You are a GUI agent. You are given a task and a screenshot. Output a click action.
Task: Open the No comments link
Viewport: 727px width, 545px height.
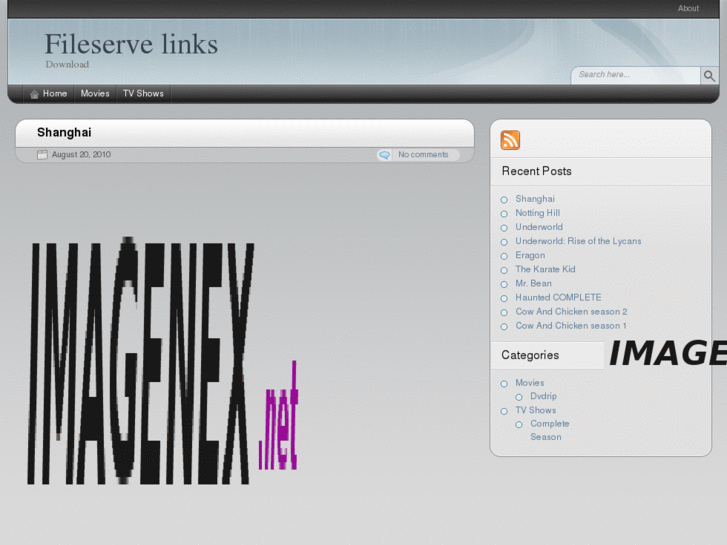(423, 154)
